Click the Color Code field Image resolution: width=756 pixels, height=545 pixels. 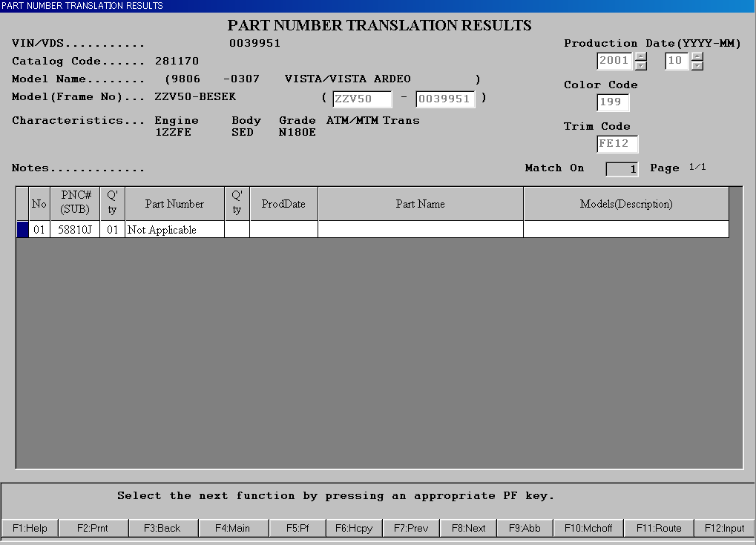point(614,102)
